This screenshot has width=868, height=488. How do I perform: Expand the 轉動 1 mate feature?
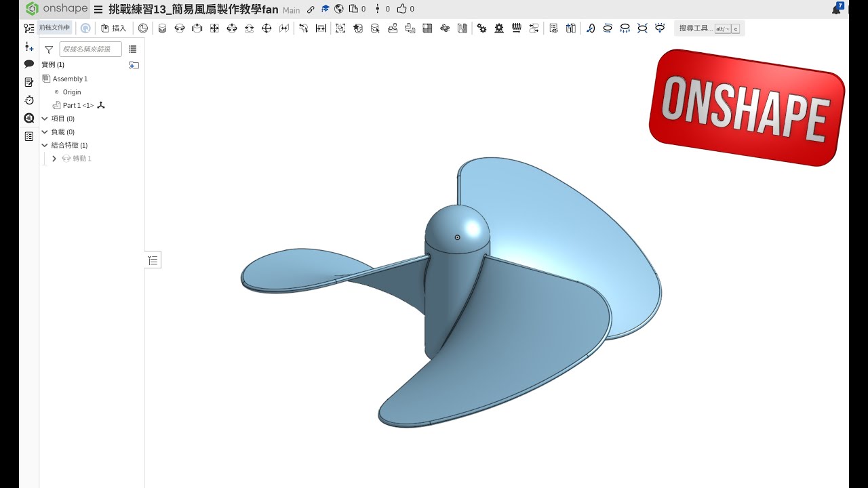point(54,159)
